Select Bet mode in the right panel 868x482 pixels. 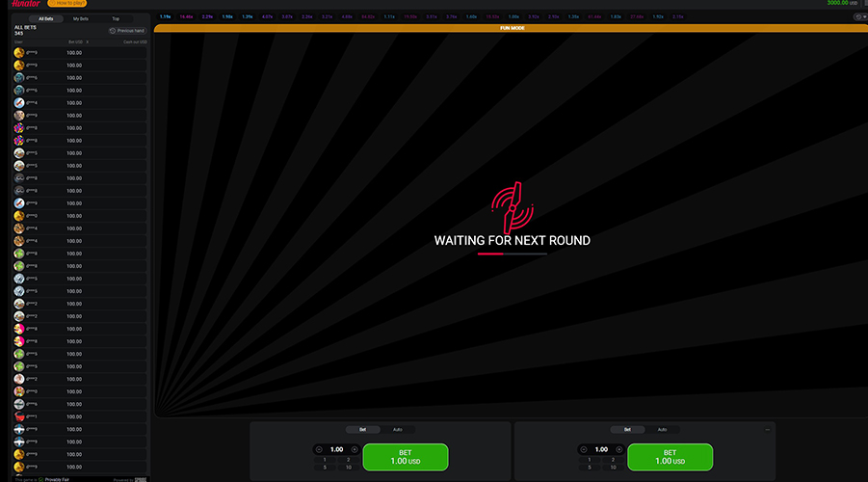[x=627, y=429]
